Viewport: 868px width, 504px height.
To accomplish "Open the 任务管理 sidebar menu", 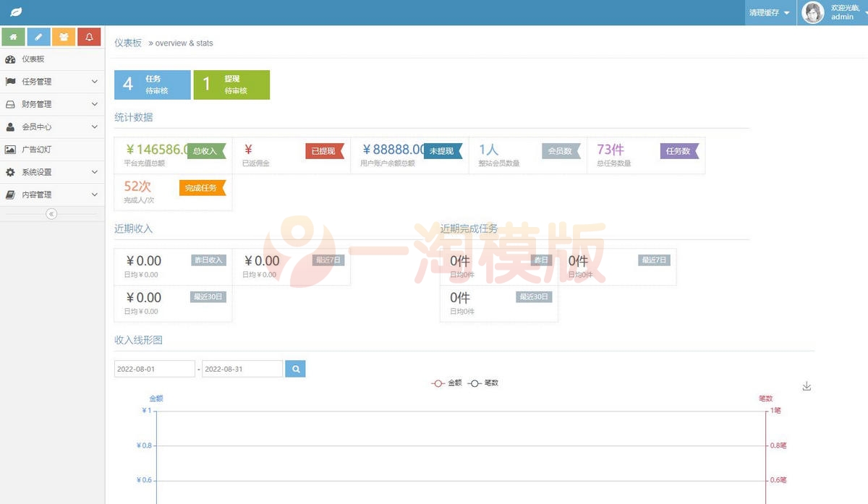I will (x=52, y=82).
